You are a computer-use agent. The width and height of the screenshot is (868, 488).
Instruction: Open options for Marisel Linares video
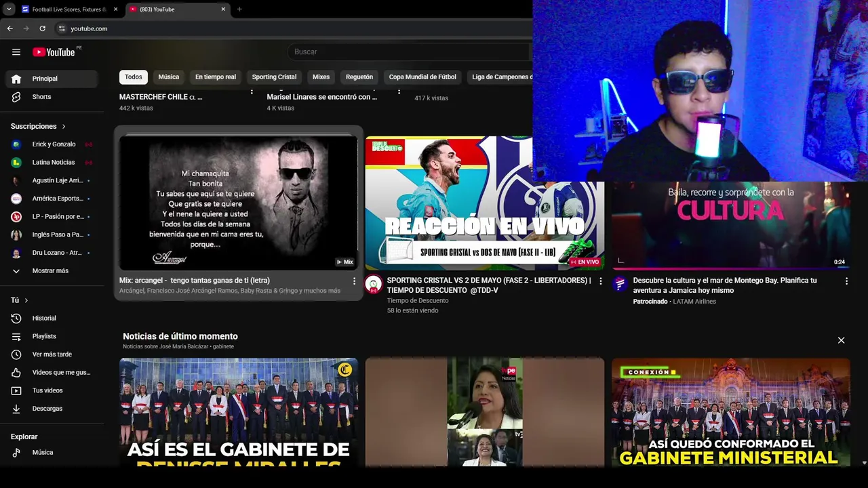tap(399, 91)
